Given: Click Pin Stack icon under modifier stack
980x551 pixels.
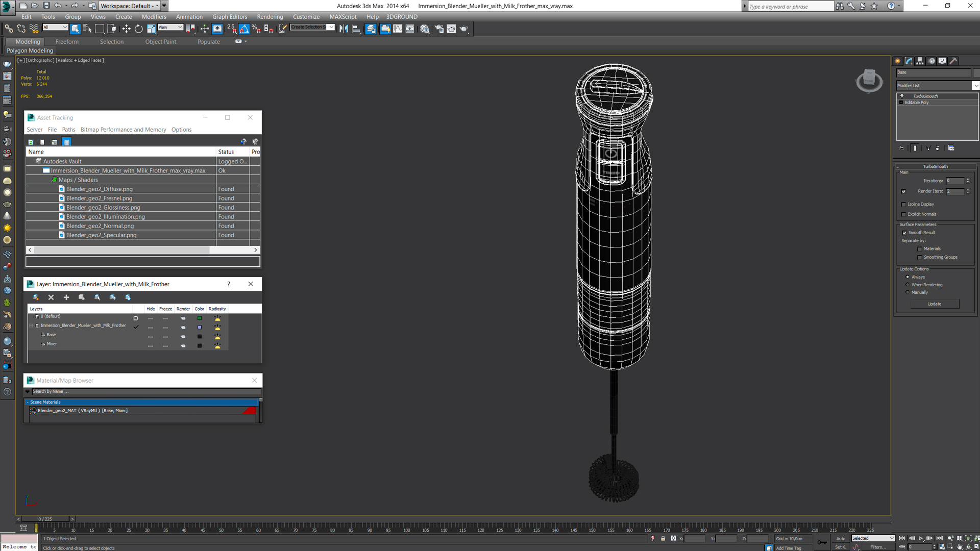Looking at the screenshot, I should 901,148.
